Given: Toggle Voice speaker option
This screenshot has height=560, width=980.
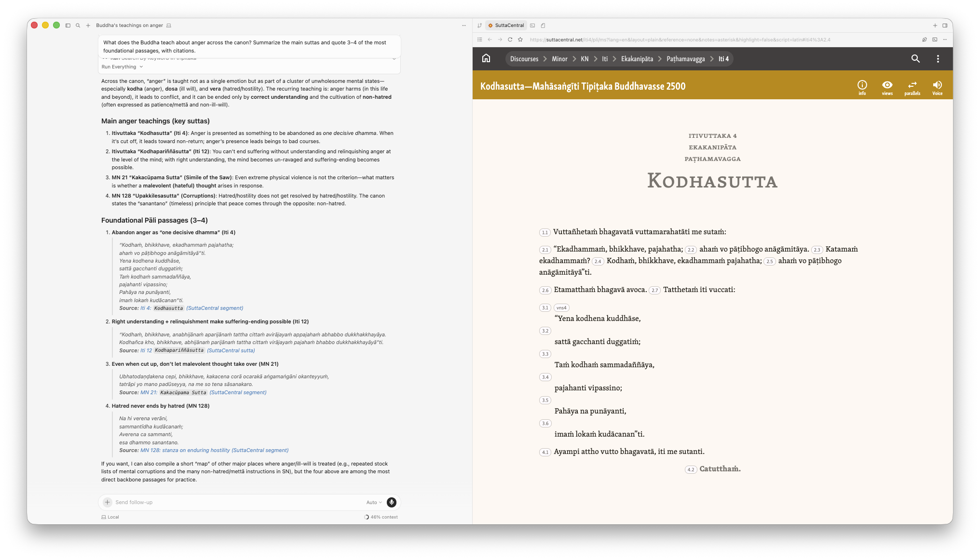Looking at the screenshot, I should pyautogui.click(x=937, y=87).
